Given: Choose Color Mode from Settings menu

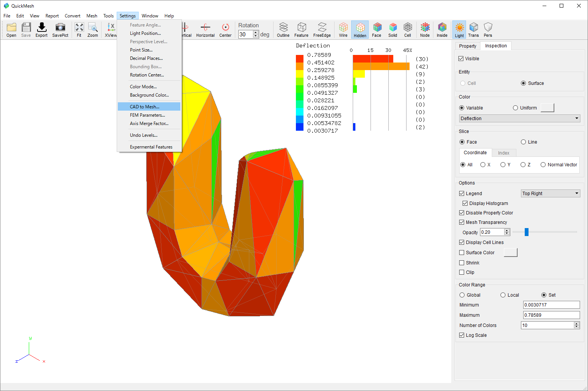Looking at the screenshot, I should tap(149, 86).
